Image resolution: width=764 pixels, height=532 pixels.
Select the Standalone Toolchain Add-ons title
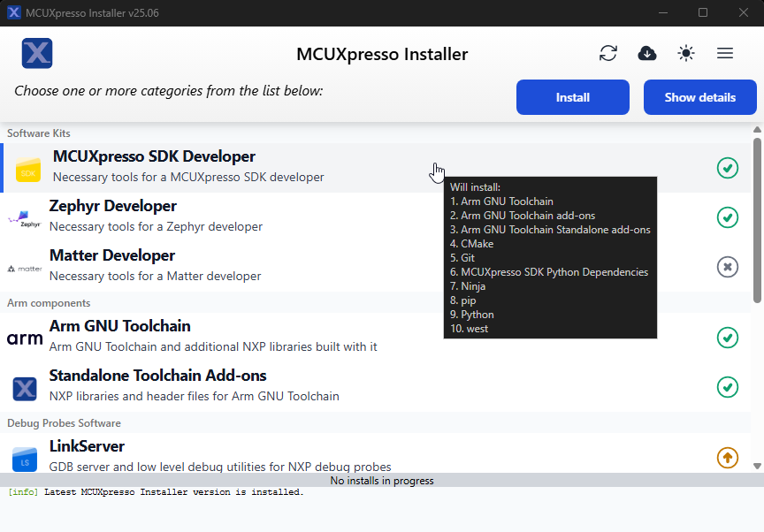point(158,376)
